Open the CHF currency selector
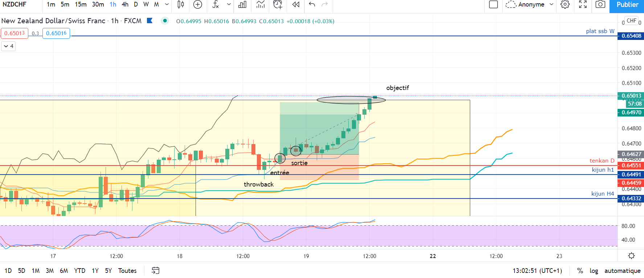 632,21
